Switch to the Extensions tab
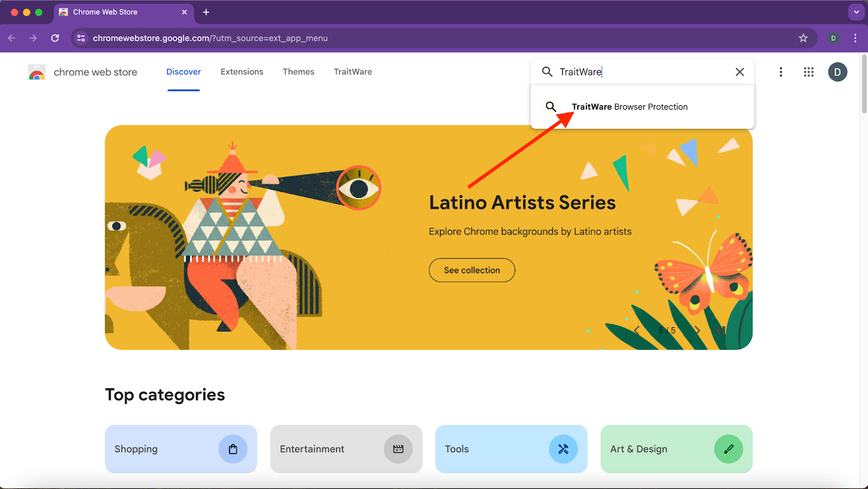Image resolution: width=868 pixels, height=489 pixels. click(242, 72)
